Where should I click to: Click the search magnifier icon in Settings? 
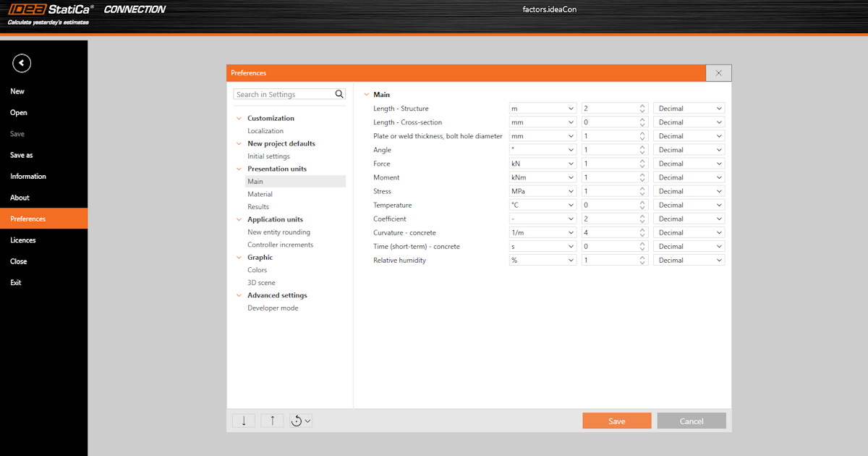pyautogui.click(x=339, y=94)
